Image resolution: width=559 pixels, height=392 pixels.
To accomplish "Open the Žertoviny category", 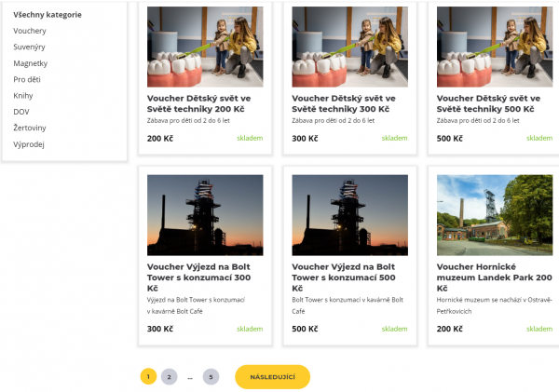I will point(30,128).
